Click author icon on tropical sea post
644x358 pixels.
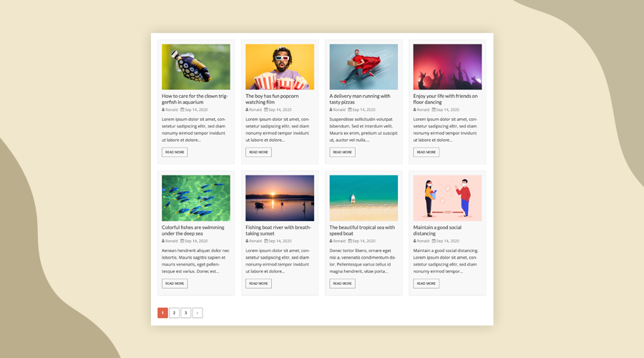(x=331, y=241)
